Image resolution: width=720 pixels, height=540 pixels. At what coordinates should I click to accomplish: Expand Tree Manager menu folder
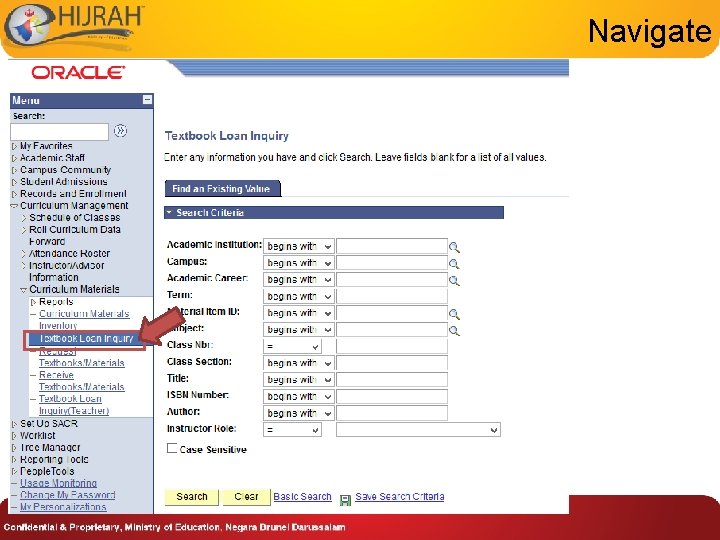[14, 448]
